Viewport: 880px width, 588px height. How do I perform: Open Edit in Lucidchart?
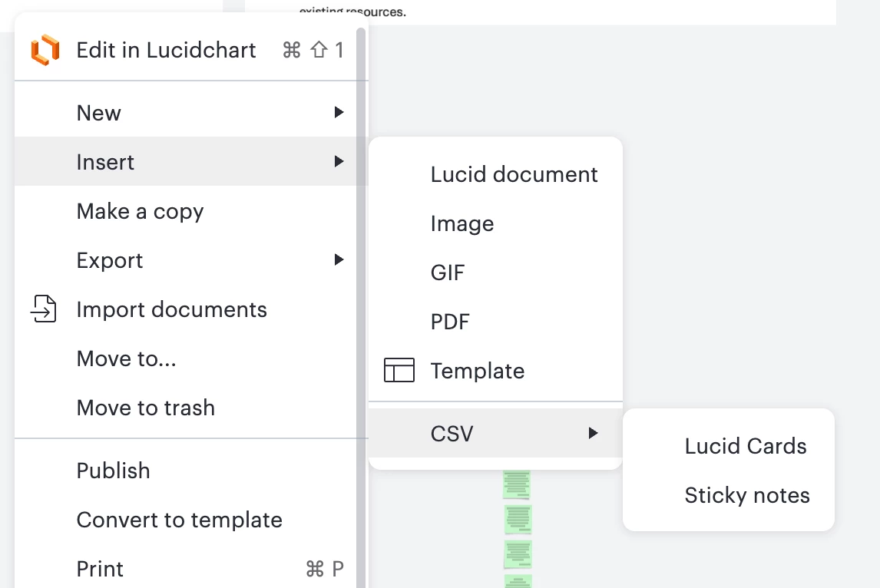[185, 50]
